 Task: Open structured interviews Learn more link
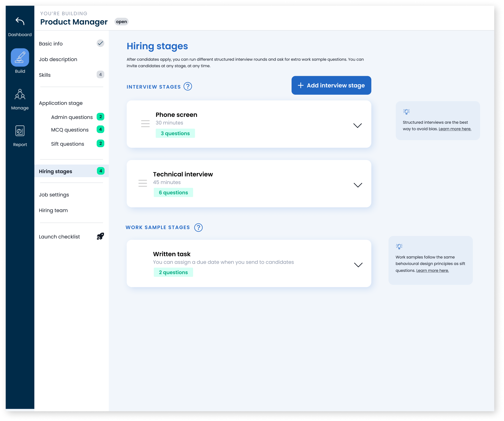(455, 129)
